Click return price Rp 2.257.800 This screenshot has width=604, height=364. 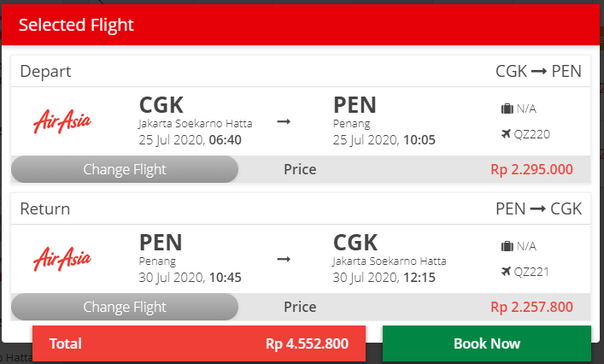(x=531, y=307)
